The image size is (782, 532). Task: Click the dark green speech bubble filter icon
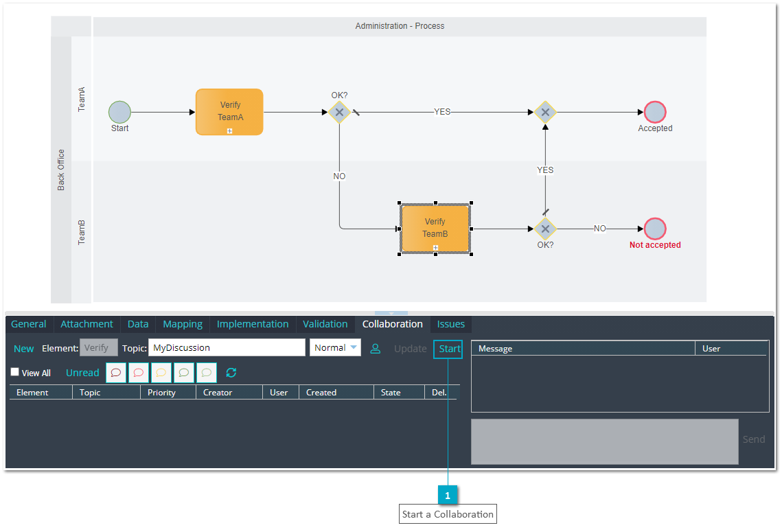click(183, 373)
